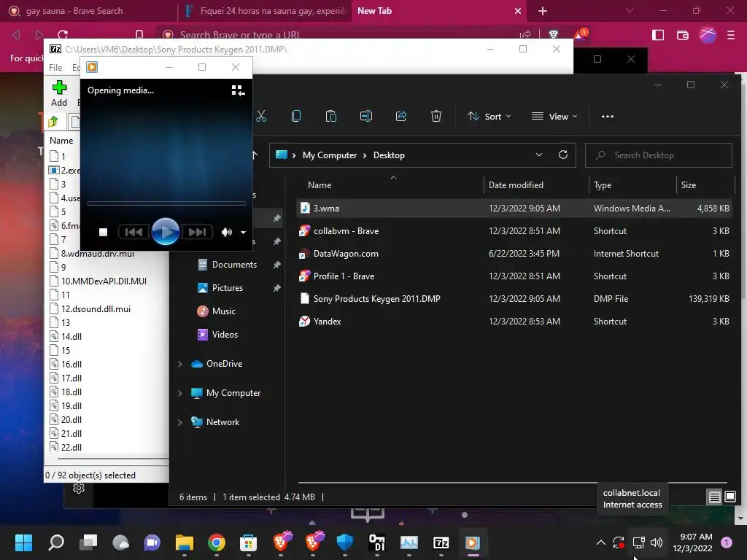
Task: Sort files by the Date modified column
Action: click(x=536, y=184)
